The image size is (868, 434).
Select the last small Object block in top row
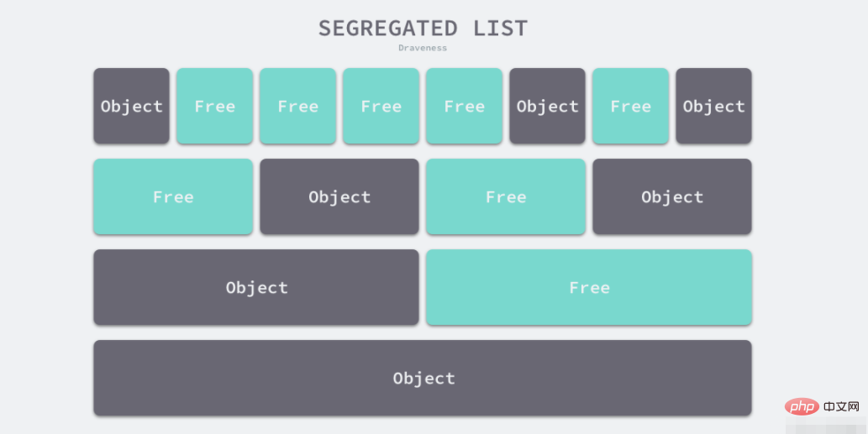(713, 106)
